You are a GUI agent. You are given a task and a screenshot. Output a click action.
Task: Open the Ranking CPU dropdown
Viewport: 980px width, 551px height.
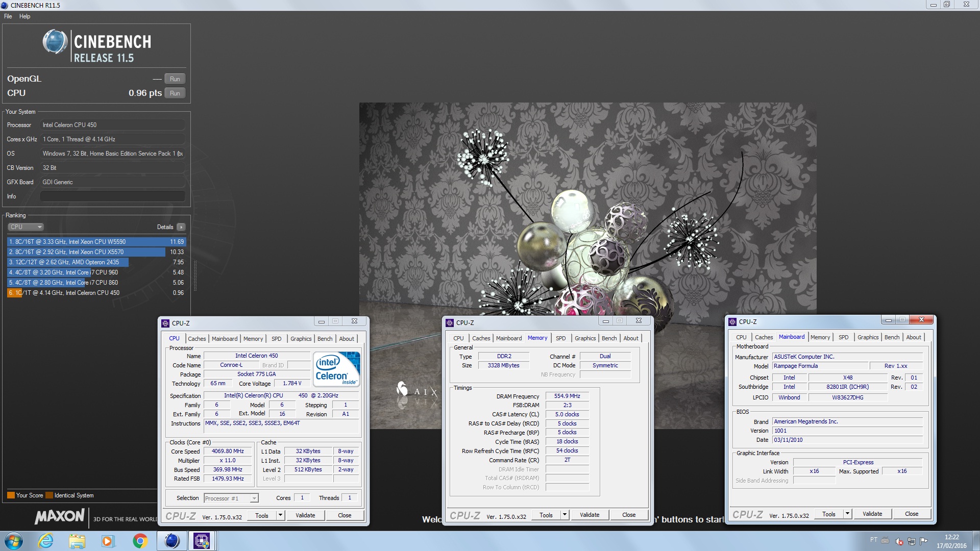tap(26, 227)
